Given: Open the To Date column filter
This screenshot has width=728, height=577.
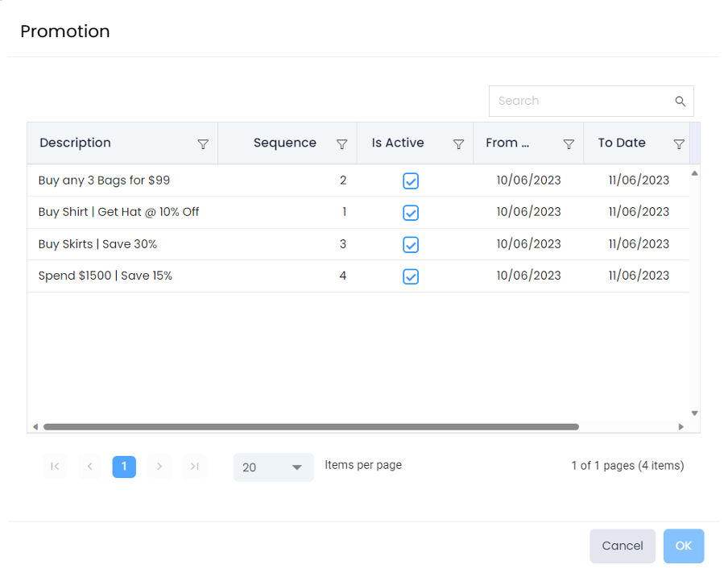Looking at the screenshot, I should [x=679, y=144].
